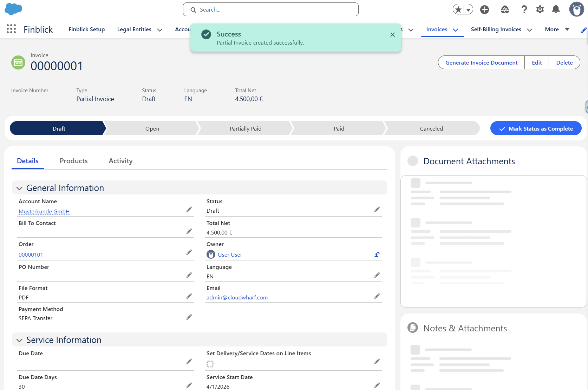
Task: Select the Partially Paid path stage
Action: [246, 128]
